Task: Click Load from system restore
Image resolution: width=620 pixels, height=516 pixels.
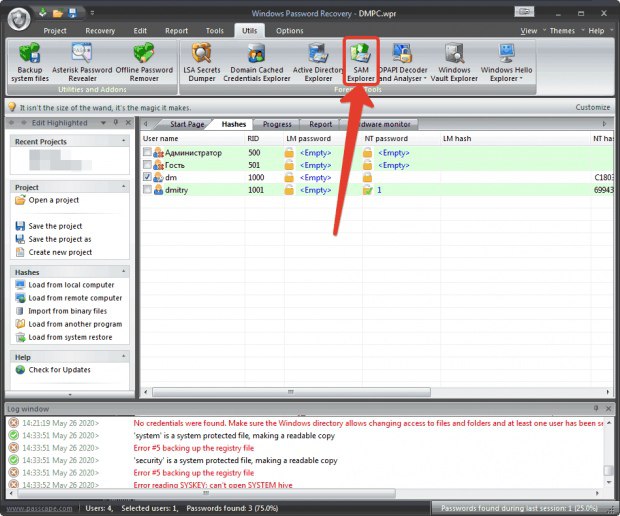Action: [x=64, y=337]
